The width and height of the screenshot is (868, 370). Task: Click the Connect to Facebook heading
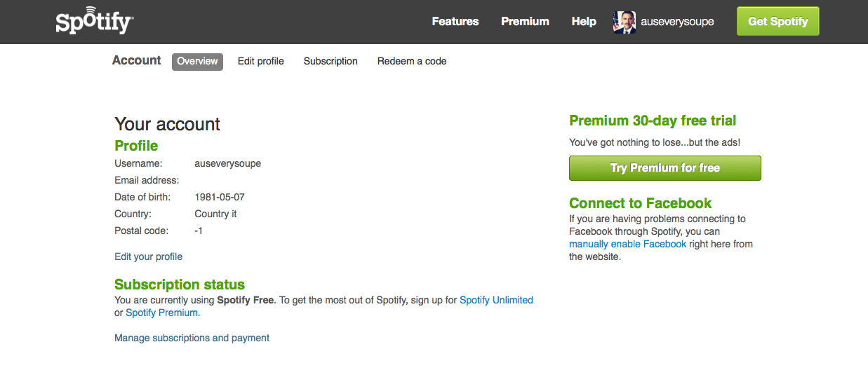tap(641, 203)
